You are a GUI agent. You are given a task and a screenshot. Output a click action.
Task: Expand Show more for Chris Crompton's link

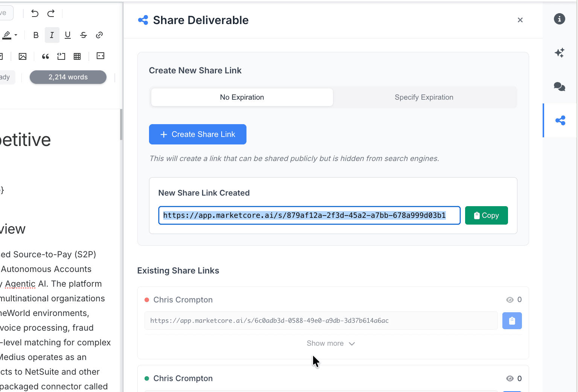331,343
